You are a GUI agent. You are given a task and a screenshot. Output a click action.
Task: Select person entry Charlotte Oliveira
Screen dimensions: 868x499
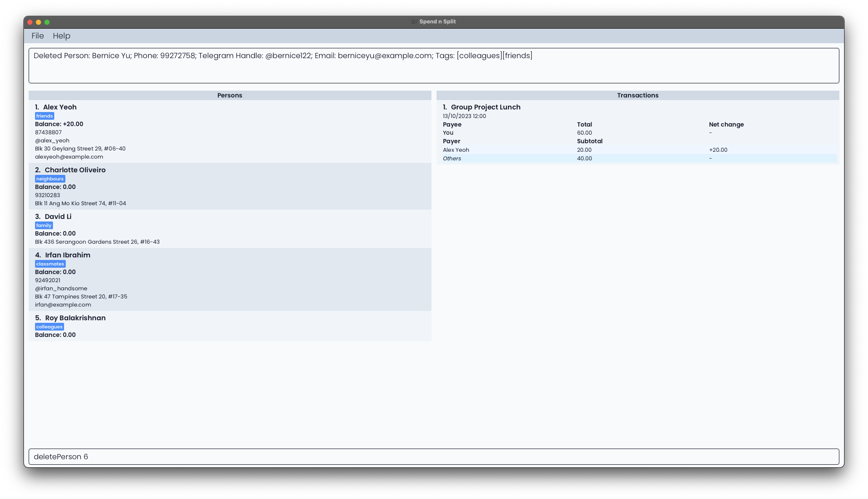click(230, 186)
